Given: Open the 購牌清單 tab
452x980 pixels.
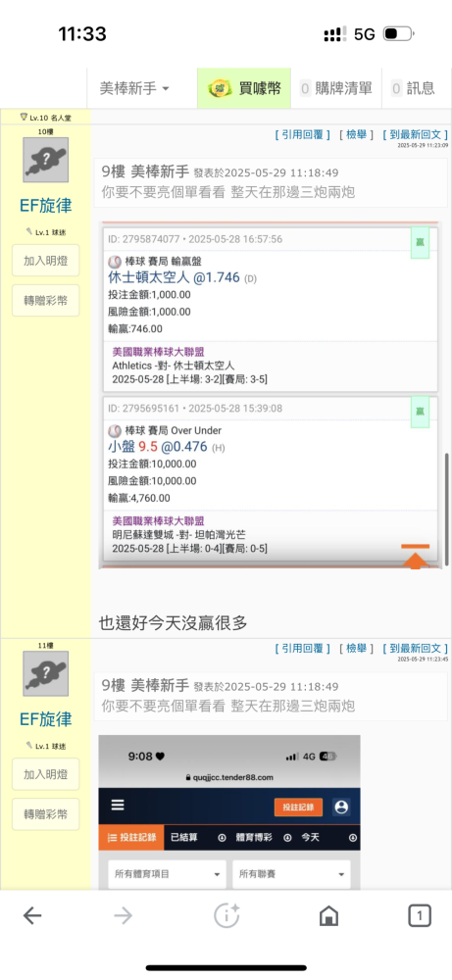Looking at the screenshot, I should click(x=335, y=88).
